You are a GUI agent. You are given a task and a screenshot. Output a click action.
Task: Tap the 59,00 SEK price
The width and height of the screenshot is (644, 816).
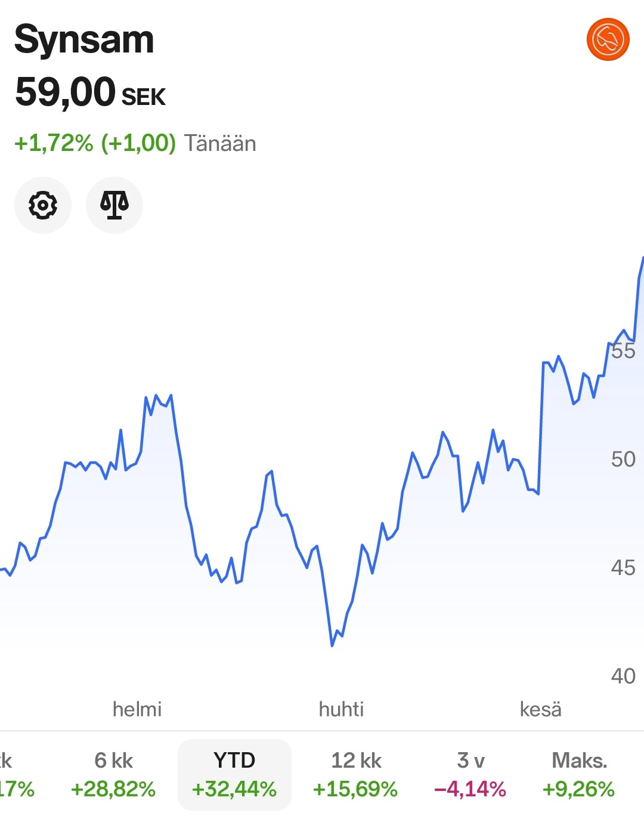coord(90,92)
